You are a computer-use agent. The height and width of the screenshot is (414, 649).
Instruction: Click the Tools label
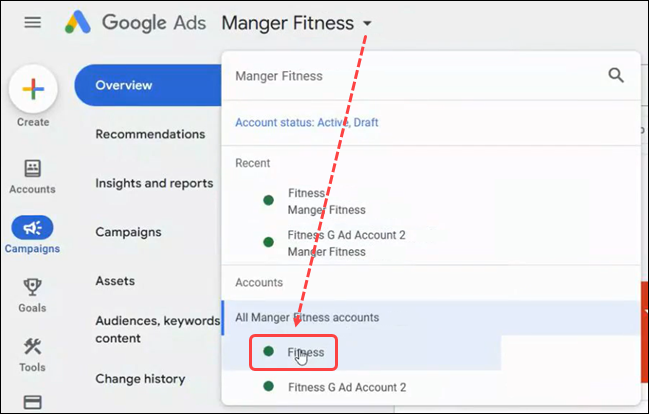[32, 367]
